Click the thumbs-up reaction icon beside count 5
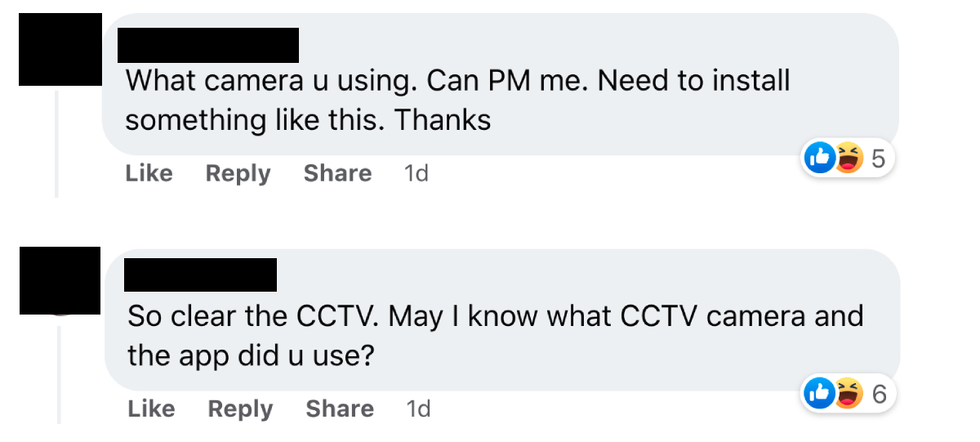Viewport: 980px width, 442px height. pyautogui.click(x=817, y=158)
